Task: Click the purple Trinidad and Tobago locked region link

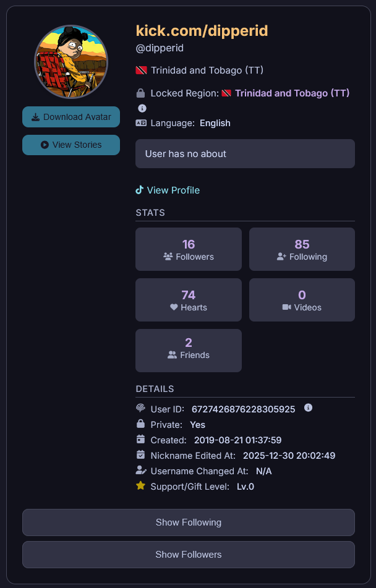Action: tap(292, 93)
